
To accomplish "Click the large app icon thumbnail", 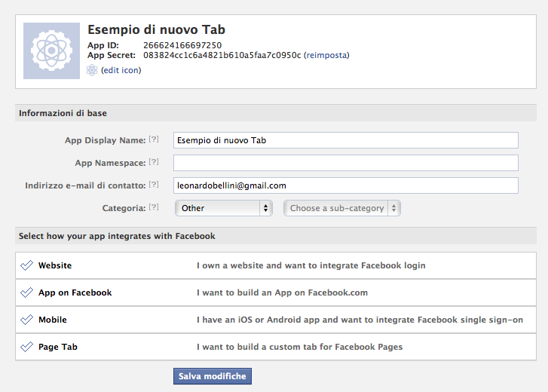I will click(x=51, y=51).
